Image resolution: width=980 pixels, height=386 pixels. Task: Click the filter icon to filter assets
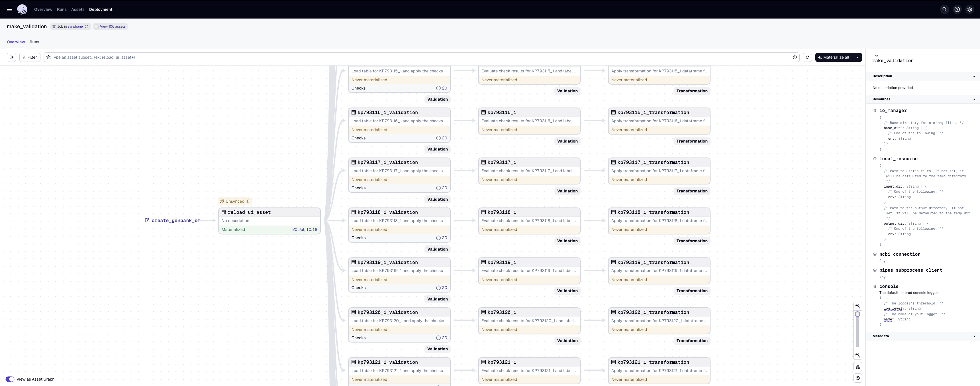pos(29,58)
